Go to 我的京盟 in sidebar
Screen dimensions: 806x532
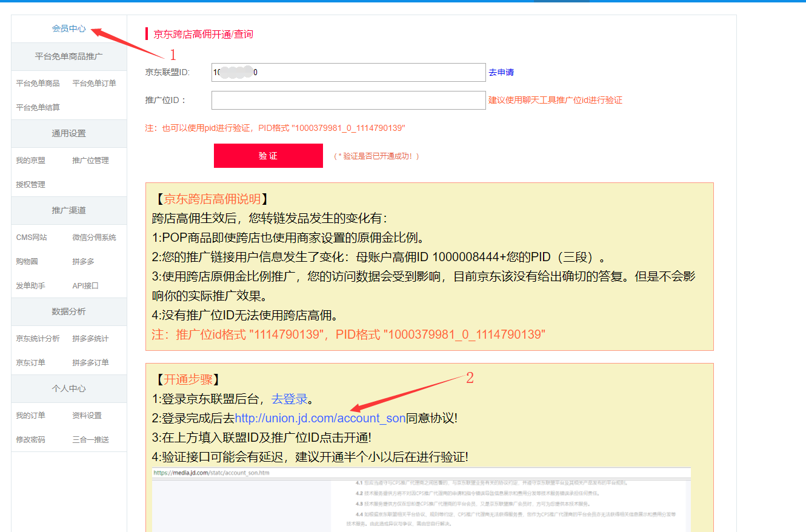(x=30, y=160)
